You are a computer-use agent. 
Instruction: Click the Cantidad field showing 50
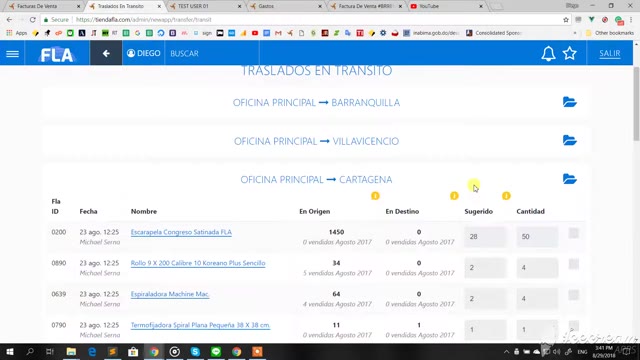pyautogui.click(x=537, y=237)
